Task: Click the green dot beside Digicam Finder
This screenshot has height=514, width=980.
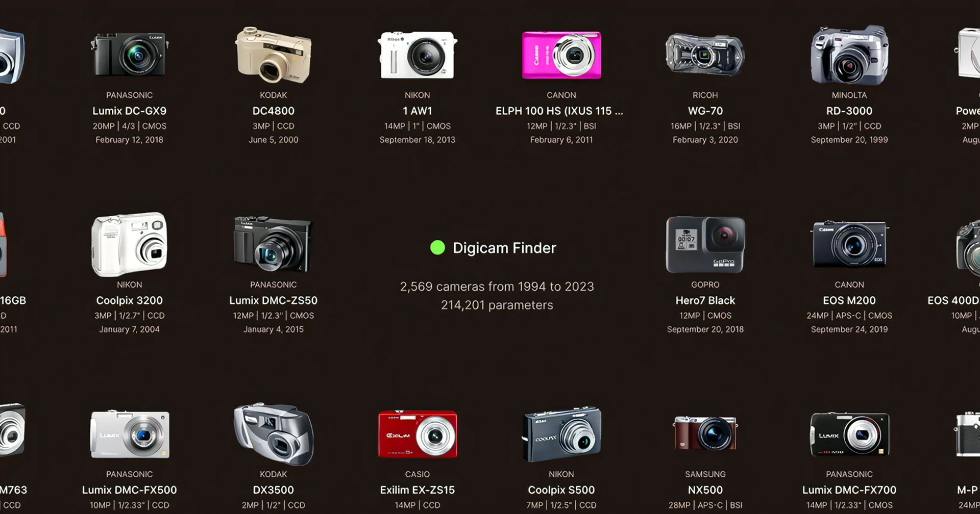Action: 437,248
